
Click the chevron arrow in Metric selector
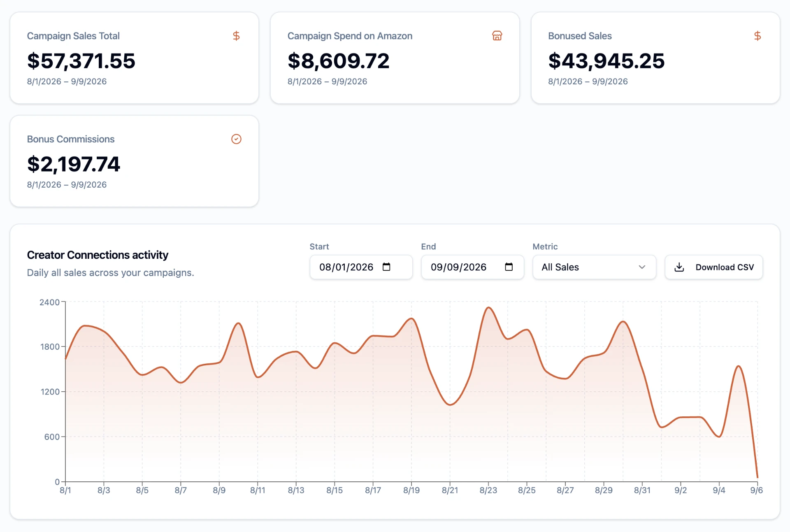pos(642,267)
